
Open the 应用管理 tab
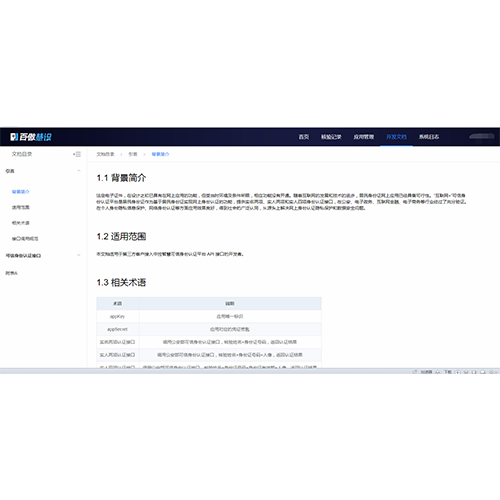pyautogui.click(x=364, y=137)
